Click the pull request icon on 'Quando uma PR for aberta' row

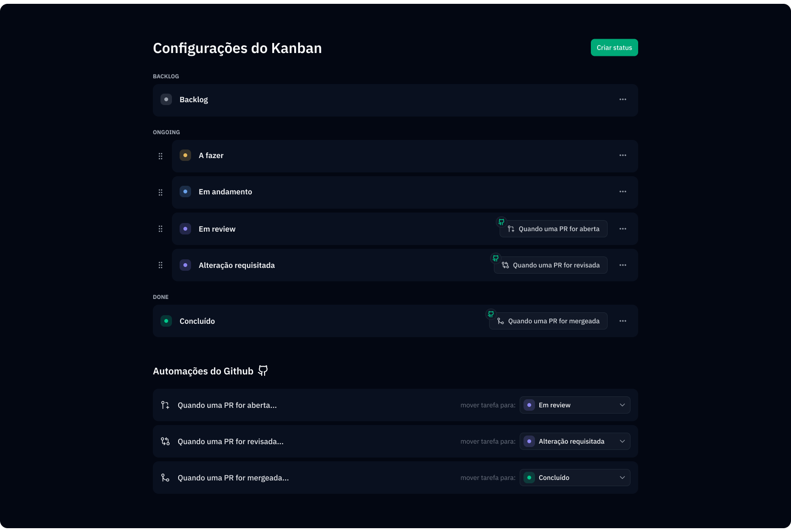click(165, 404)
